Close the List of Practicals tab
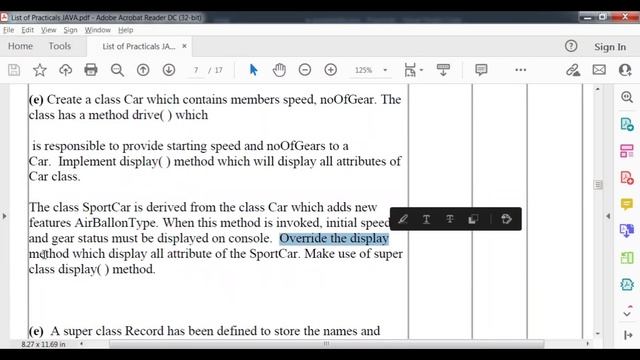This screenshot has width=640, height=360. (x=184, y=46)
